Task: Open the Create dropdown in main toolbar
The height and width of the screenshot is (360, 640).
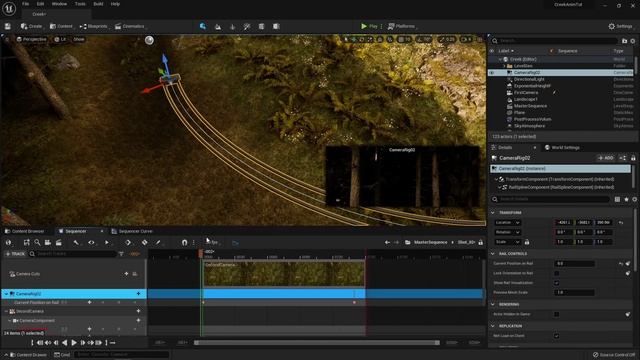Action: (x=31, y=26)
